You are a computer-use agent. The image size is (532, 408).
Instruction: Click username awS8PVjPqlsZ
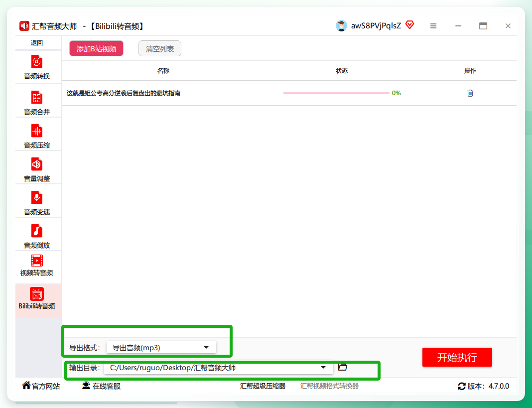376,26
